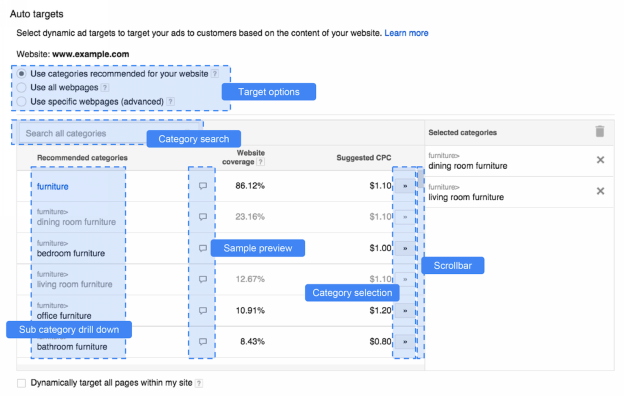
Task: Remove living room furniture from selected categories
Action: [x=601, y=191]
